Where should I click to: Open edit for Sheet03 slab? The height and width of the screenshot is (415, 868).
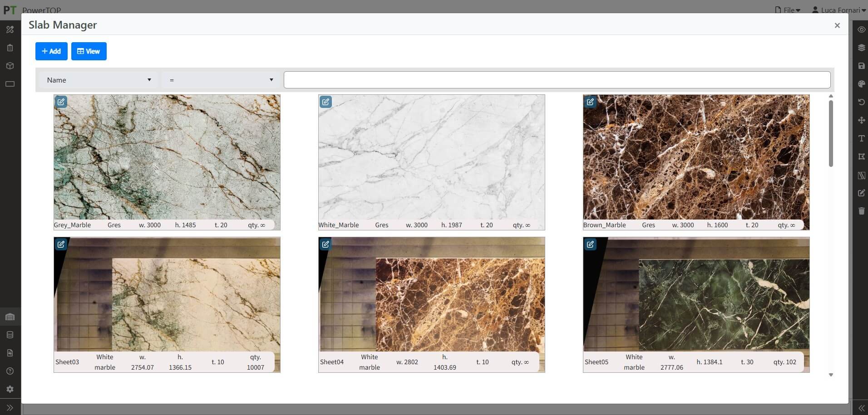pos(61,244)
